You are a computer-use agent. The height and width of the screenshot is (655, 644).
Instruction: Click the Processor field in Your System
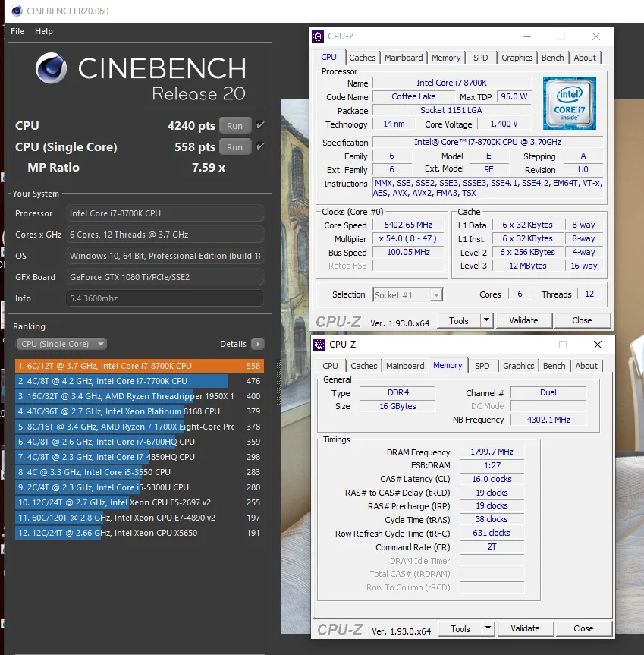click(165, 213)
